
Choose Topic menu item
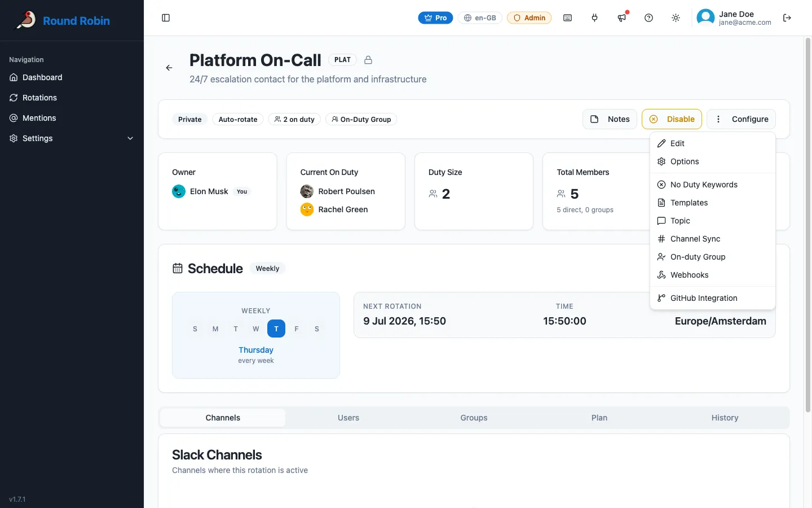(x=713, y=221)
